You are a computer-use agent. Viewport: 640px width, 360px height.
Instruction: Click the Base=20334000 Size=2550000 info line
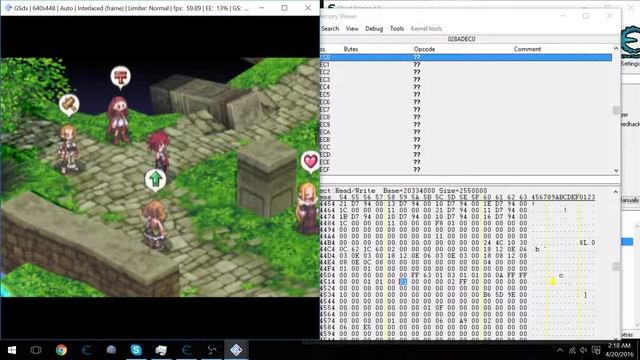click(x=435, y=191)
